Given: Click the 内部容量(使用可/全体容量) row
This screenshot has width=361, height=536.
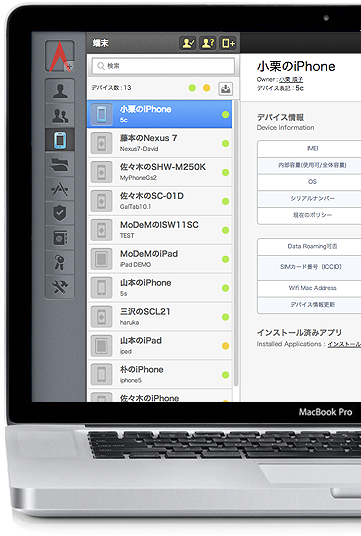Looking at the screenshot, I should (309, 165).
